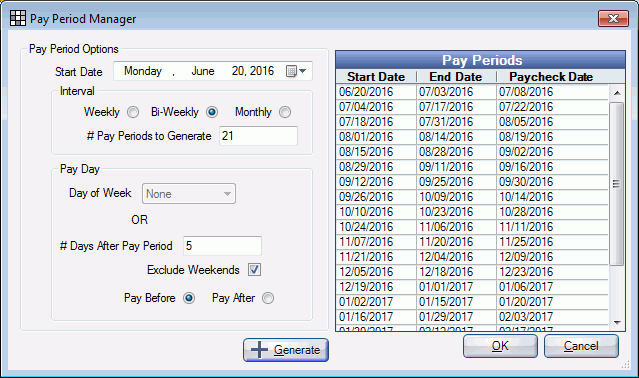
Task: Select start date cell 09/12/2016
Action: point(376,182)
